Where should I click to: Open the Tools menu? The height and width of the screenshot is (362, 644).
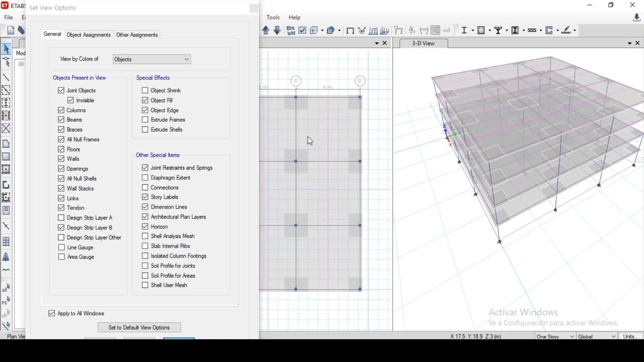pos(273,18)
